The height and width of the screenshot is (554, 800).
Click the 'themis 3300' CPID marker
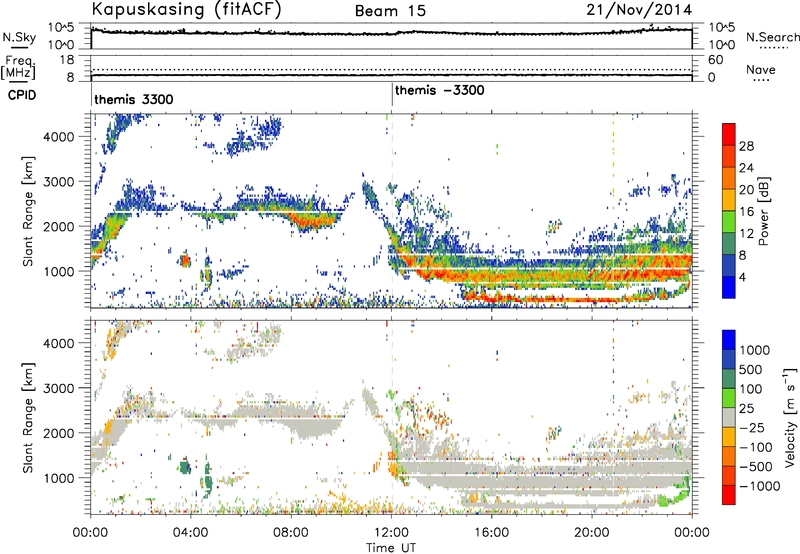pos(134,99)
